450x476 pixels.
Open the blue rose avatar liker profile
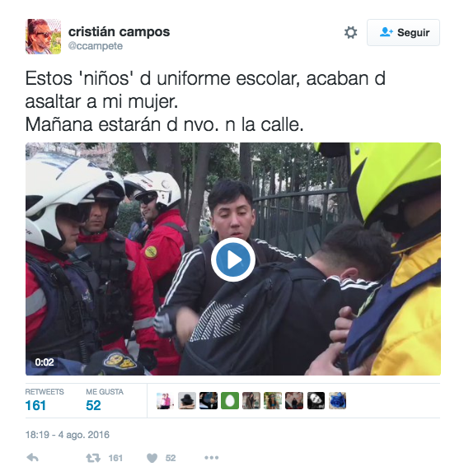tap(337, 400)
